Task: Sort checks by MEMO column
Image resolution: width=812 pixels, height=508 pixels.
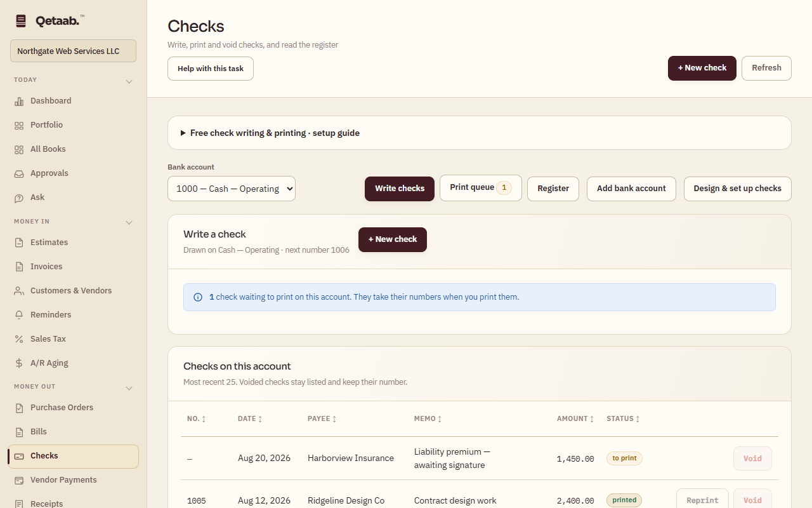Action: [428, 418]
